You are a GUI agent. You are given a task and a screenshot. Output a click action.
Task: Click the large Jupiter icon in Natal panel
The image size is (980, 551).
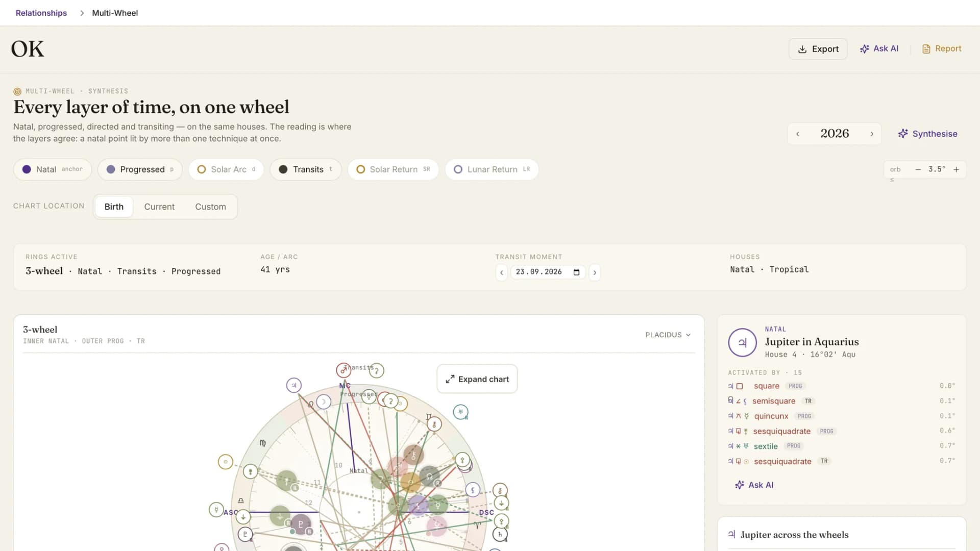[742, 342]
